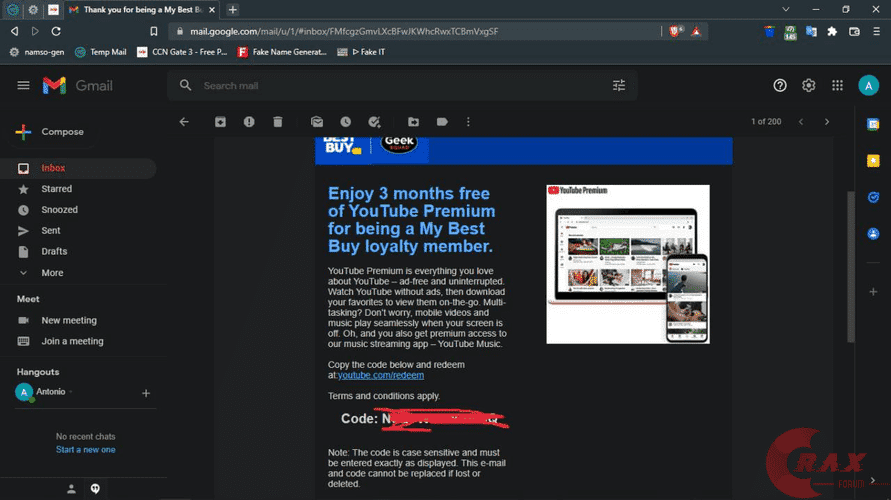
Task: Archive this email from the toolbar
Action: (220, 122)
